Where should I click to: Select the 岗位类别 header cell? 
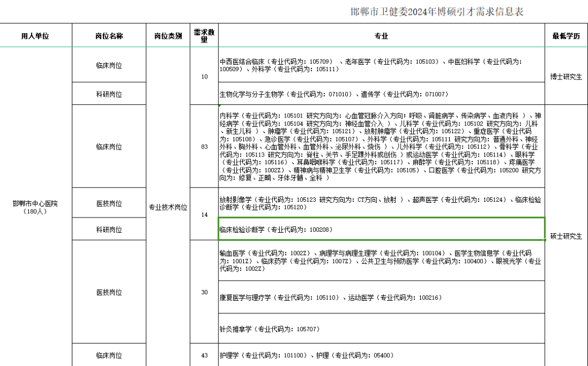pos(168,36)
